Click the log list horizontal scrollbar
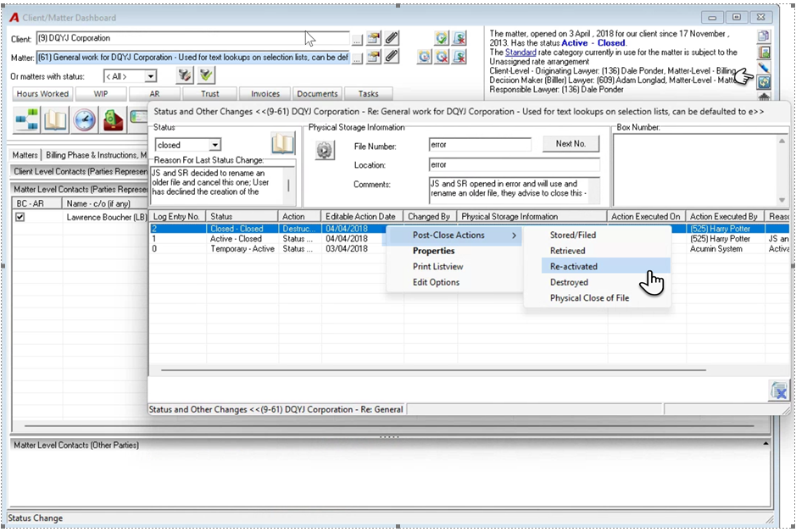Image resolution: width=796 pixels, height=532 pixels. 433,370
